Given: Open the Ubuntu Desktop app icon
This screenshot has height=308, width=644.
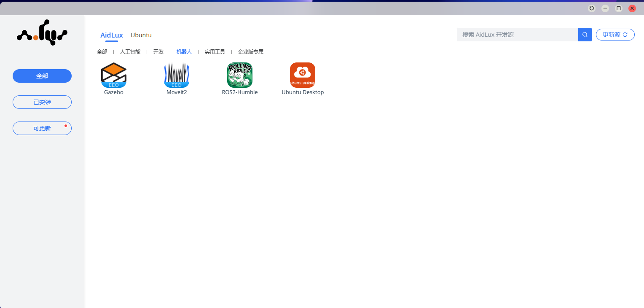Looking at the screenshot, I should click(x=303, y=75).
